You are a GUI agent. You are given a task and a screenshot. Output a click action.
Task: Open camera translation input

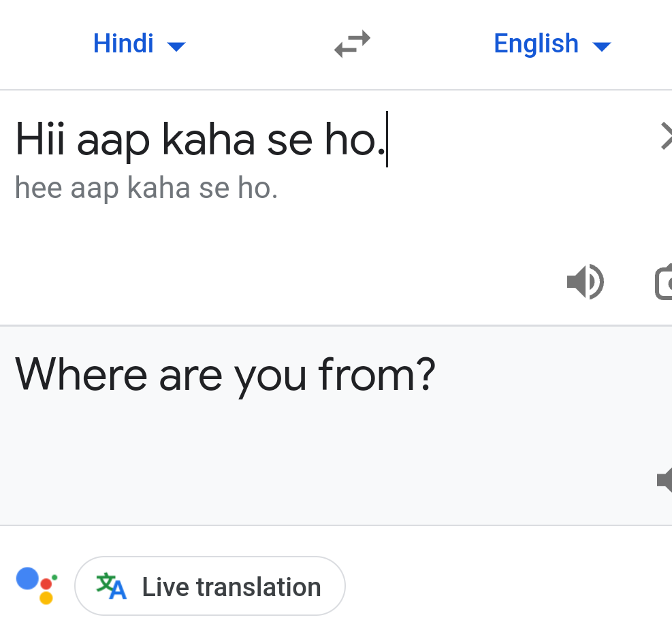[664, 282]
